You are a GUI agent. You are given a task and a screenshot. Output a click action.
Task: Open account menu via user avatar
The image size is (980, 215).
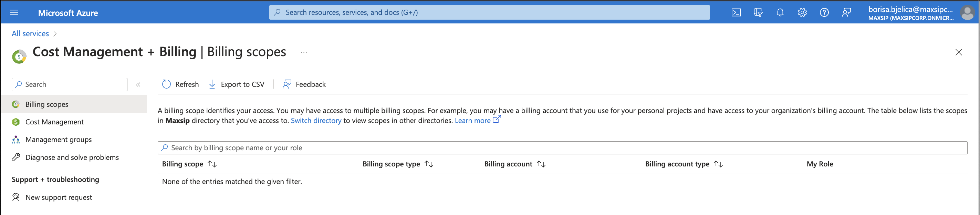click(x=967, y=12)
